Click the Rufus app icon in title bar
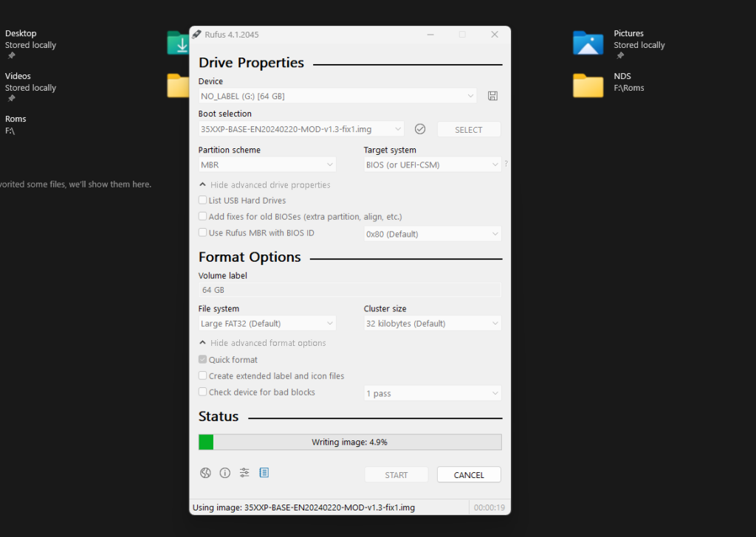The image size is (756, 537). tap(196, 34)
